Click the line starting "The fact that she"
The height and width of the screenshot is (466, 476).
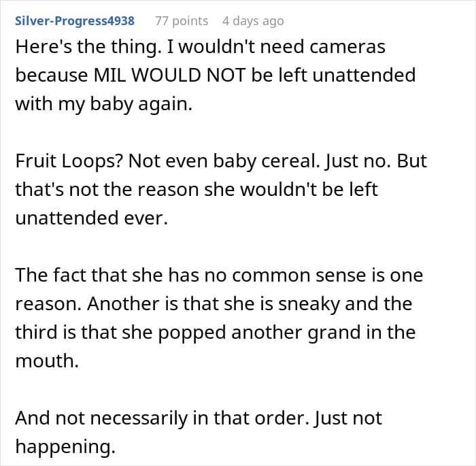219,276
